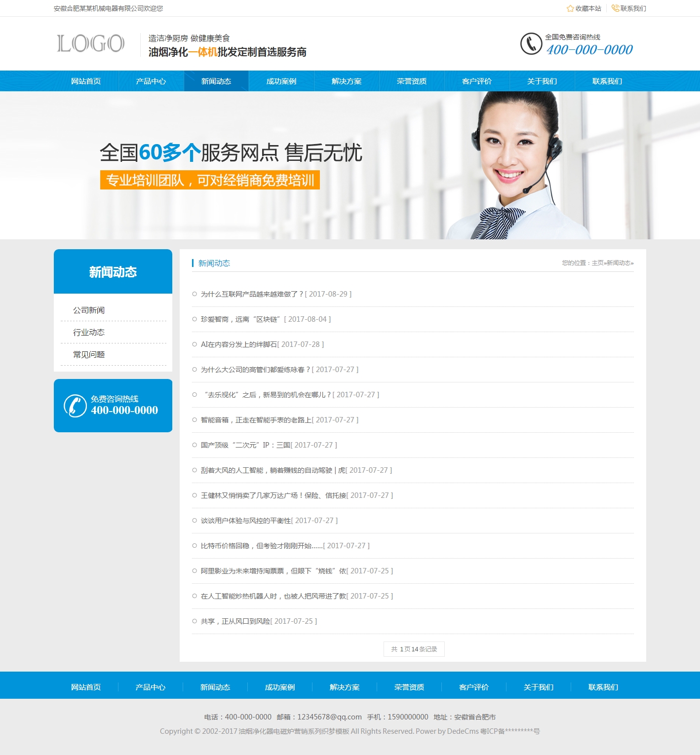Open the 公司新闻 sidebar category

click(x=89, y=310)
